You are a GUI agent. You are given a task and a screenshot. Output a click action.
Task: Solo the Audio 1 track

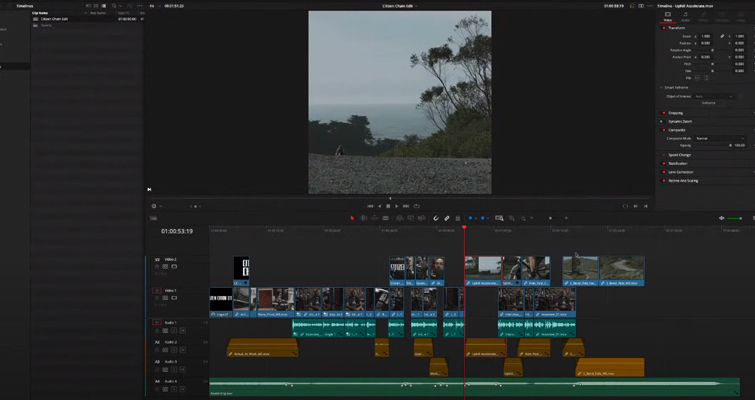tap(174, 331)
